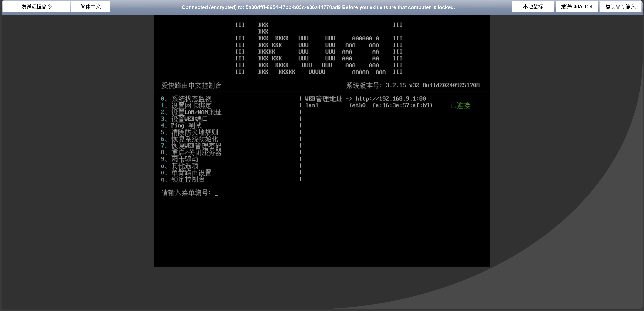The width and height of the screenshot is (644, 311).
Task: Select menu line 3、设置WEB端口
Action: (x=184, y=119)
